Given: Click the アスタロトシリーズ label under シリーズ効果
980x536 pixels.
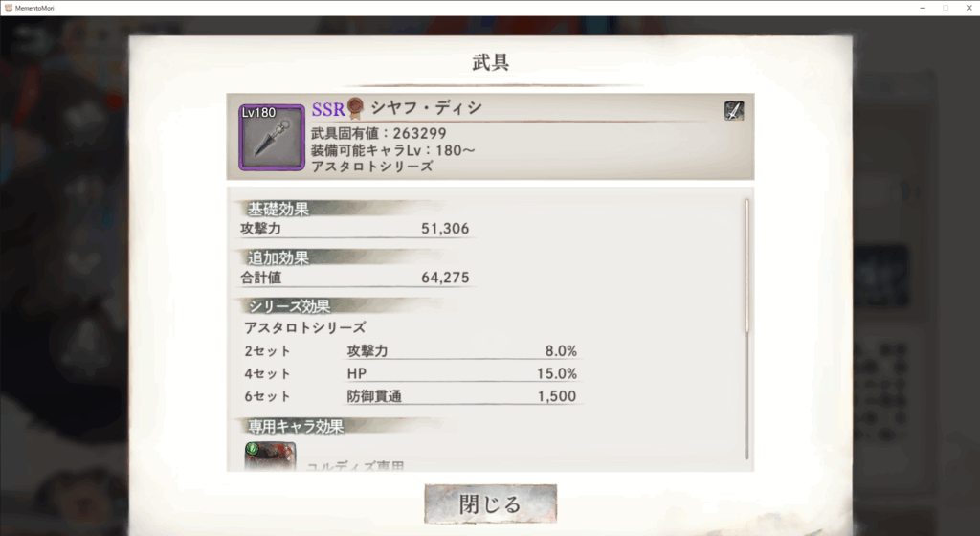Looking at the screenshot, I should 305,327.
